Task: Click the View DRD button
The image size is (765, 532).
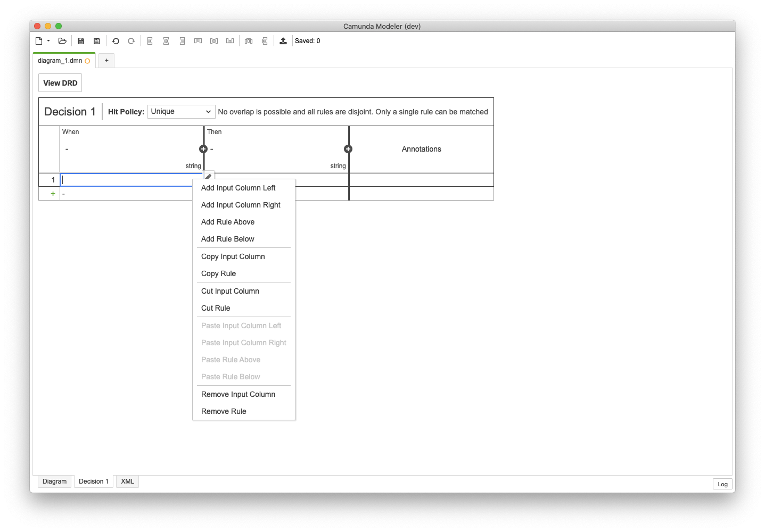Action: coord(60,82)
